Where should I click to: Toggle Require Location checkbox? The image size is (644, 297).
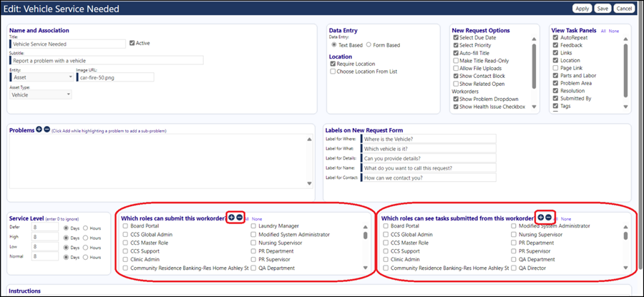[x=333, y=64]
